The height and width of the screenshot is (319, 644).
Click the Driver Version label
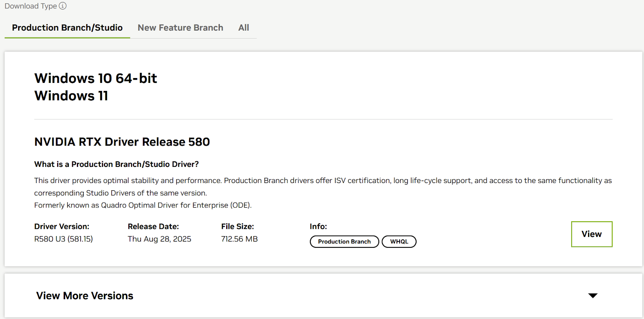point(62,226)
